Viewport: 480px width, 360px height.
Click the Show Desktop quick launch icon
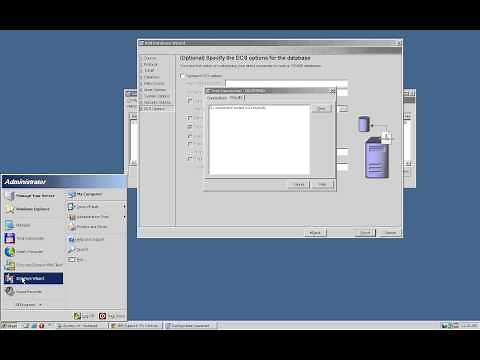(26, 325)
